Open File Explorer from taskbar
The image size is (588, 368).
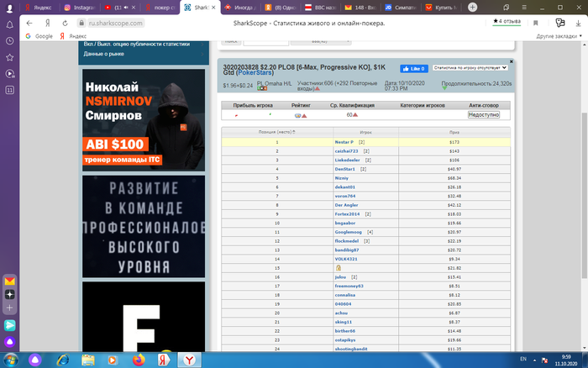click(88, 360)
